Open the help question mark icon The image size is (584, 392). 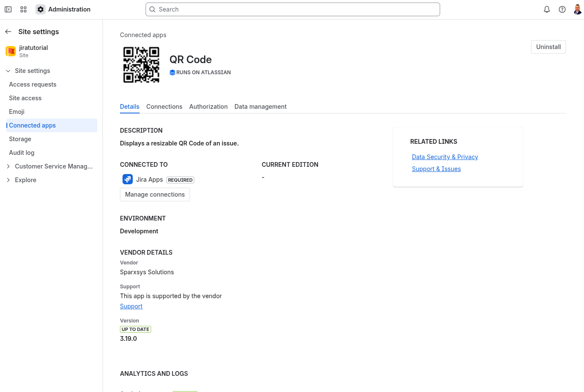click(x=562, y=9)
